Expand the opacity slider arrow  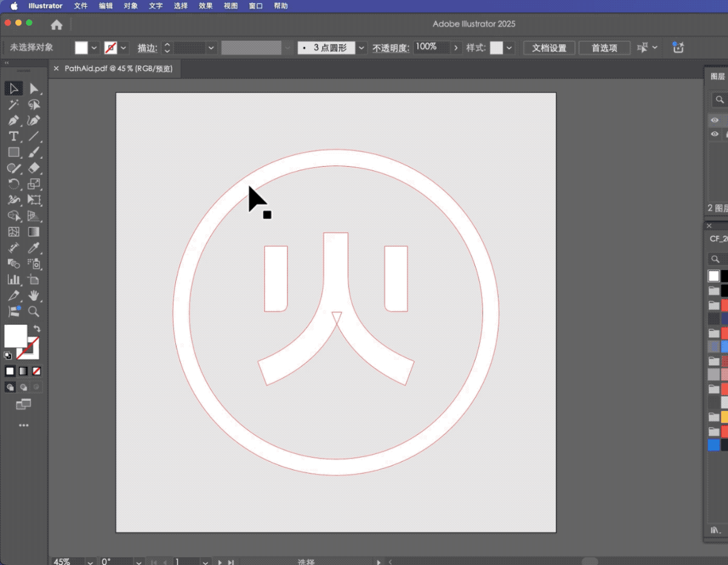456,48
